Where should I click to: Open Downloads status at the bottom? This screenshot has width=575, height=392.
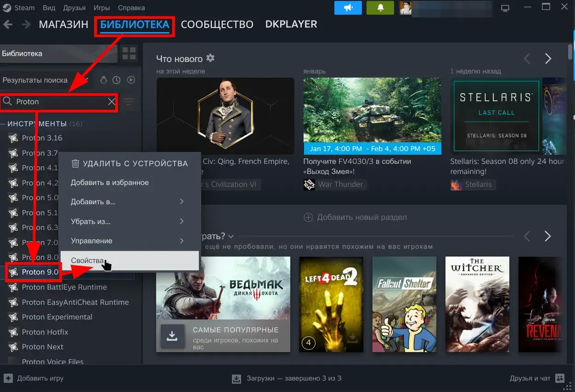tap(287, 379)
